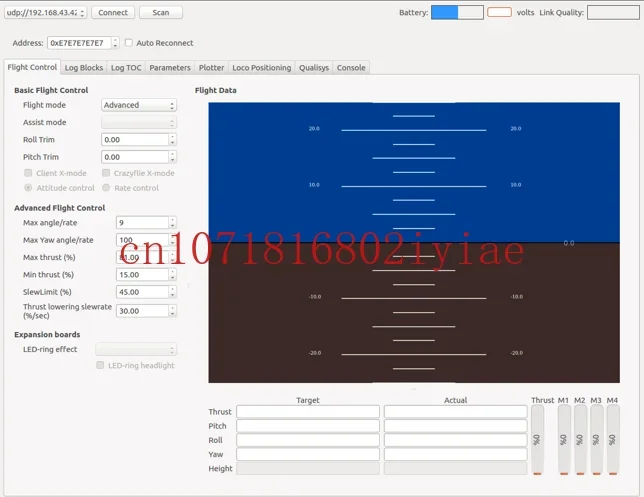Click the Max Yaw angle/rate field
This screenshot has height=497, width=644.
pos(142,240)
